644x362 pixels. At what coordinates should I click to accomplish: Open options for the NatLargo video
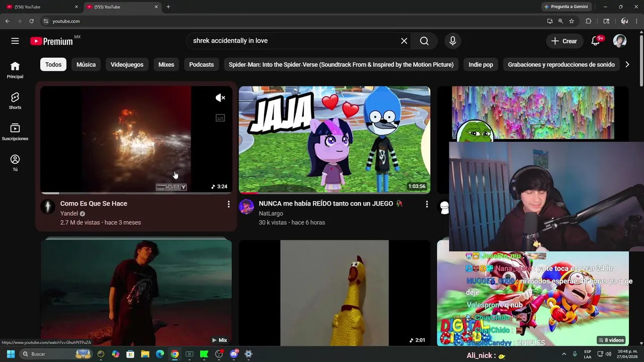pos(427,204)
